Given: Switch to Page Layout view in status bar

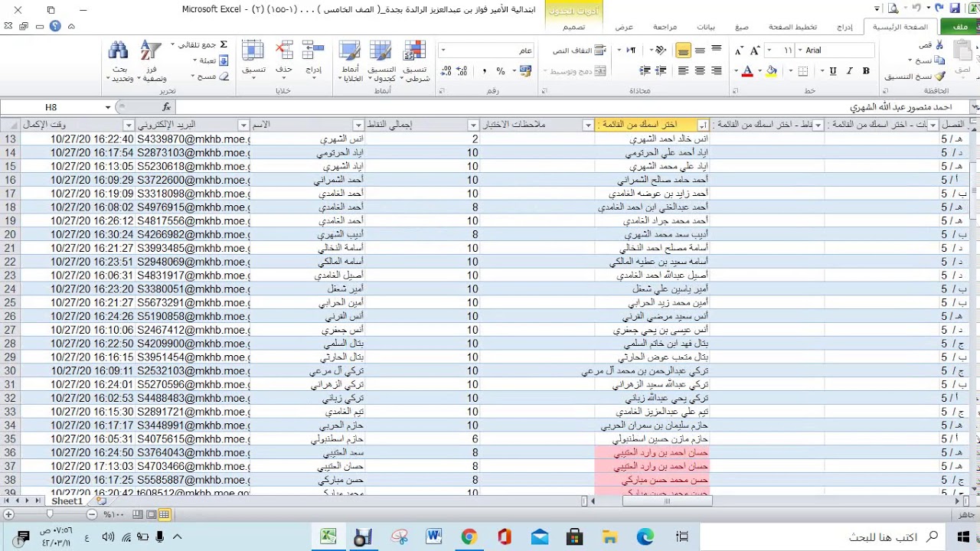Looking at the screenshot, I should pos(152,514).
